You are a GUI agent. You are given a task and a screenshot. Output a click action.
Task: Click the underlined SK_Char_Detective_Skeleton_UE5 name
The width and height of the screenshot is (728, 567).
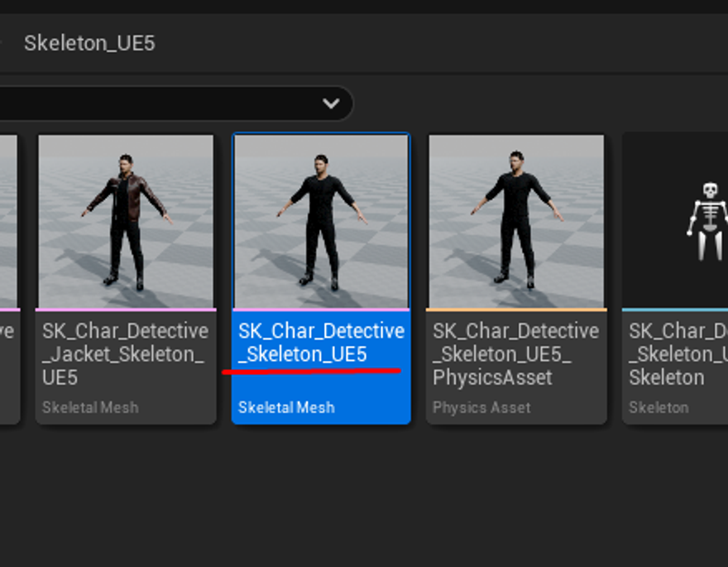321,343
